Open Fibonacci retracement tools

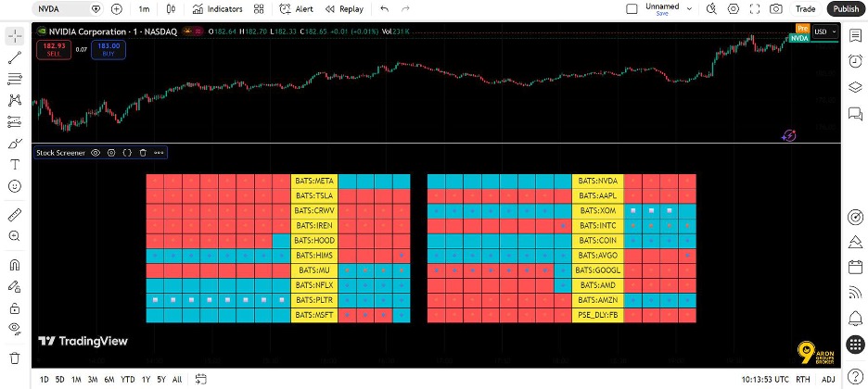pyautogui.click(x=15, y=79)
